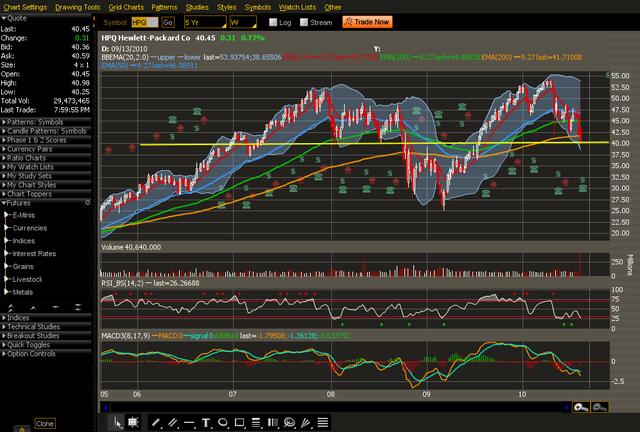Viewport: 640px width, 432px height.
Task: Expand the Breakout Studies panel
Action: 46,336
